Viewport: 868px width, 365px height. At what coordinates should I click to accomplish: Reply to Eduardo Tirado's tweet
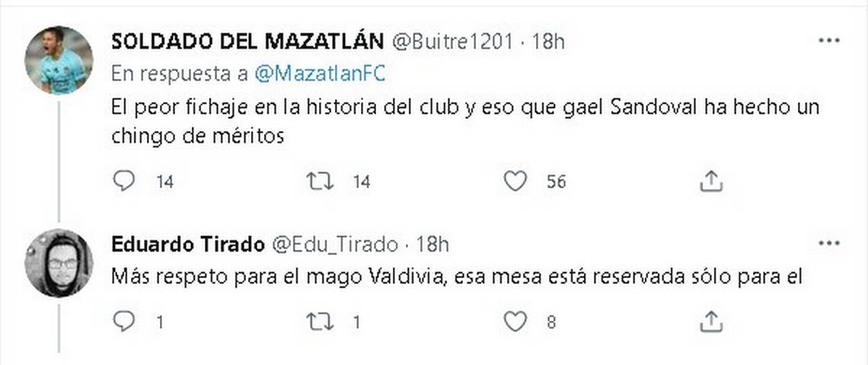123,322
